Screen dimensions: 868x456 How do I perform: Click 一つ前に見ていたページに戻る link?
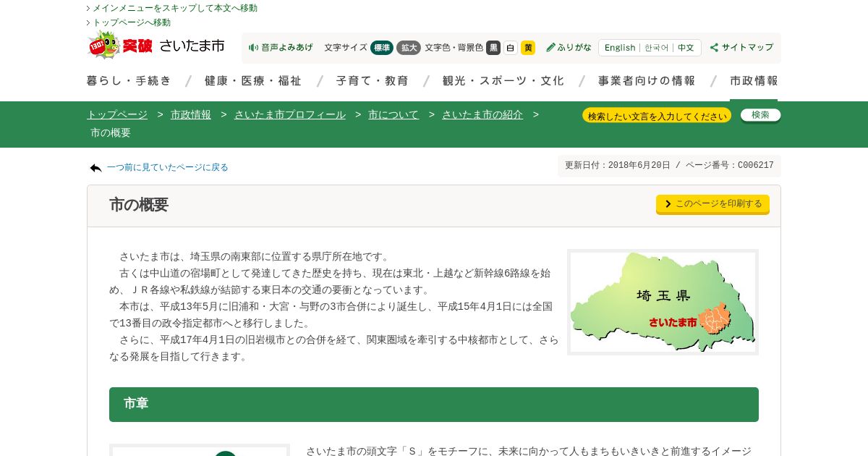coord(168,167)
